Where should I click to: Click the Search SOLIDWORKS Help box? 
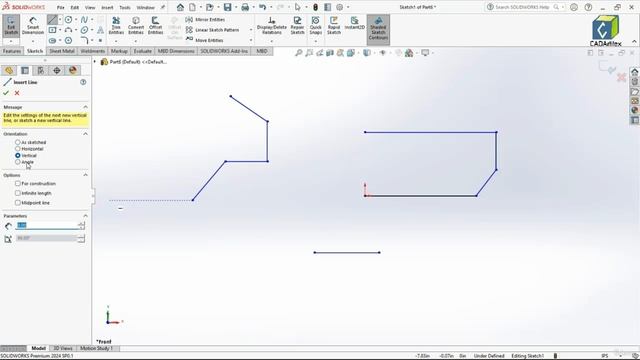click(x=522, y=7)
